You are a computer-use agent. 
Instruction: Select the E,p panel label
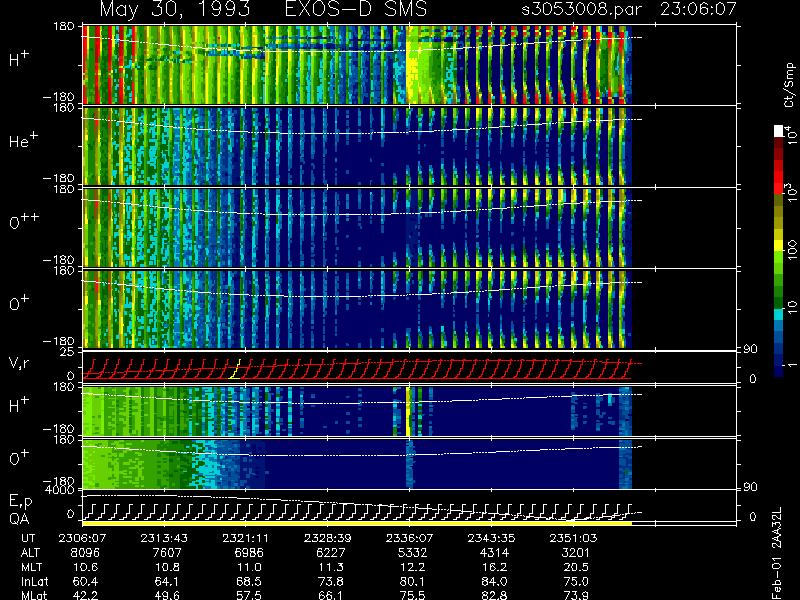tap(20, 502)
